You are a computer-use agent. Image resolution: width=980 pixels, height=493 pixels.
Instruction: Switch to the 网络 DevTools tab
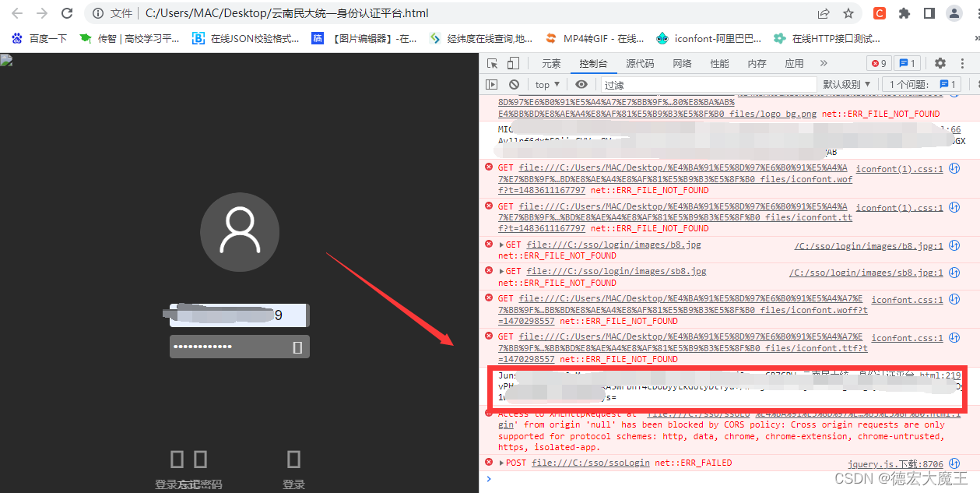pos(682,64)
